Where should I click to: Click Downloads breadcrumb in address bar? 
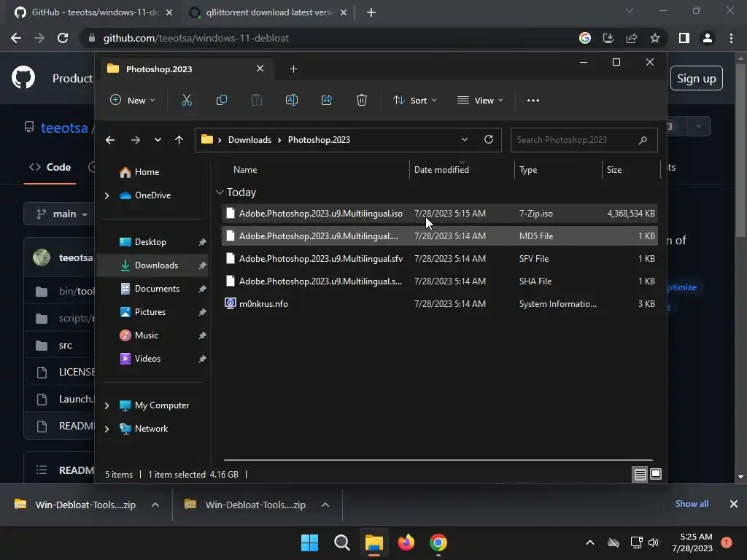tap(249, 140)
